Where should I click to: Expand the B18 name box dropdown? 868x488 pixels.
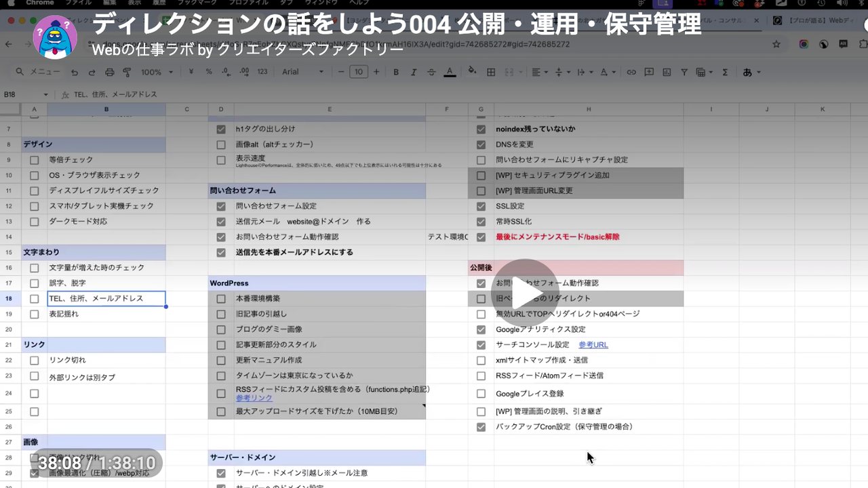coord(46,95)
